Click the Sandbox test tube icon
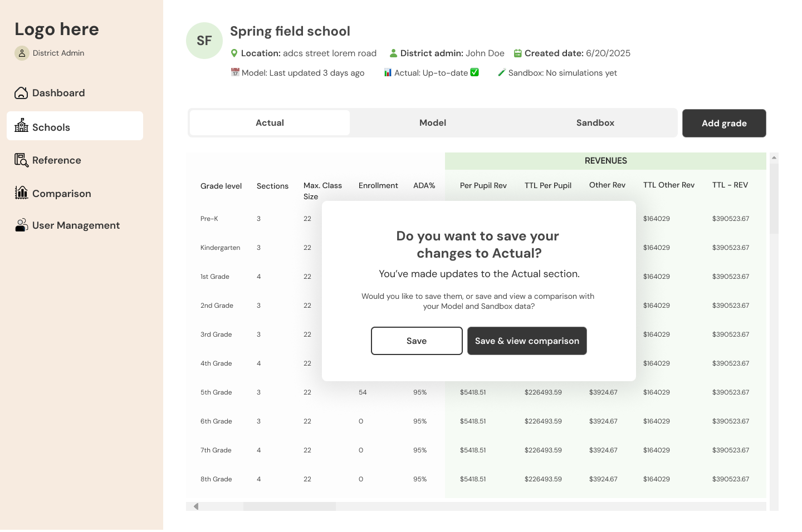The width and height of the screenshot is (802, 532). 502,72
